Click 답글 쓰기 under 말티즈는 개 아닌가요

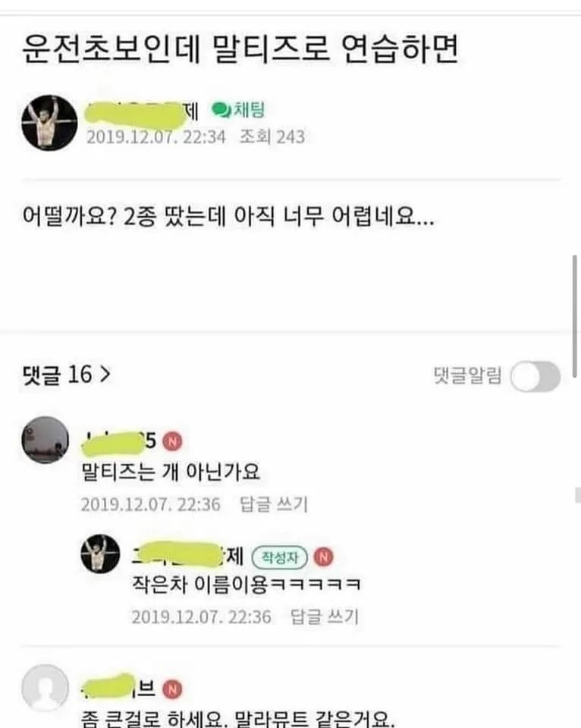(274, 504)
